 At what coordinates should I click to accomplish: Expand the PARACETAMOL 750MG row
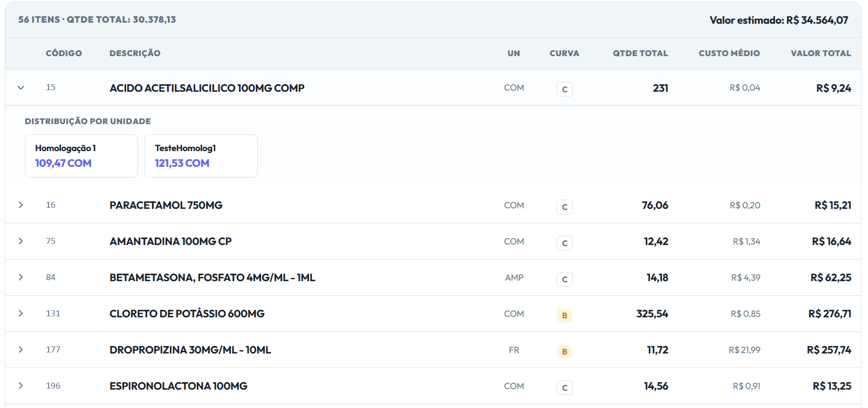pos(20,205)
